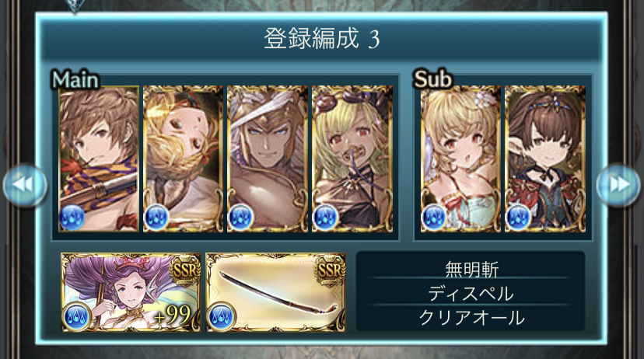Viewport: 644px width, 359px height.
Task: Click SSR badge on the summon card
Action: point(185,270)
